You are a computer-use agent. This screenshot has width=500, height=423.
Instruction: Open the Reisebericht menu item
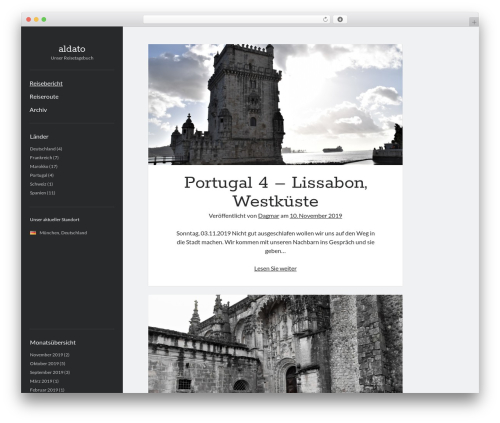46,84
